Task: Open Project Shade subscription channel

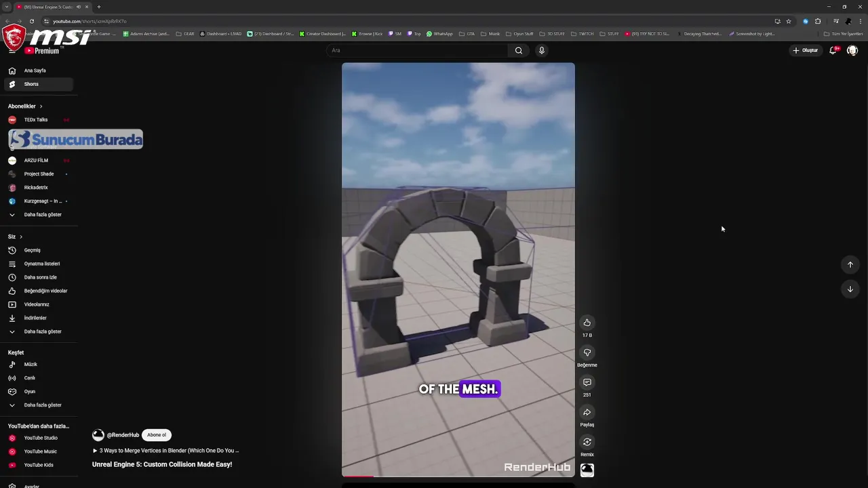Action: point(39,174)
